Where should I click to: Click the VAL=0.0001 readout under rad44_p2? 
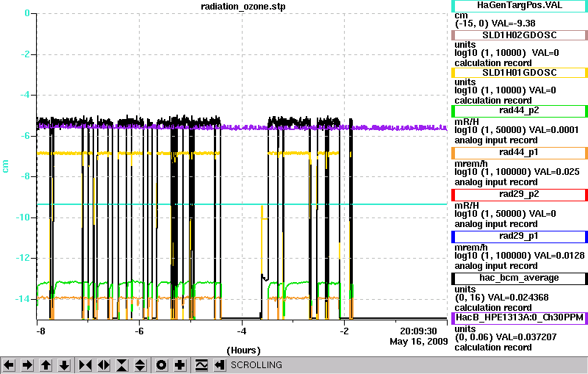tap(555, 130)
